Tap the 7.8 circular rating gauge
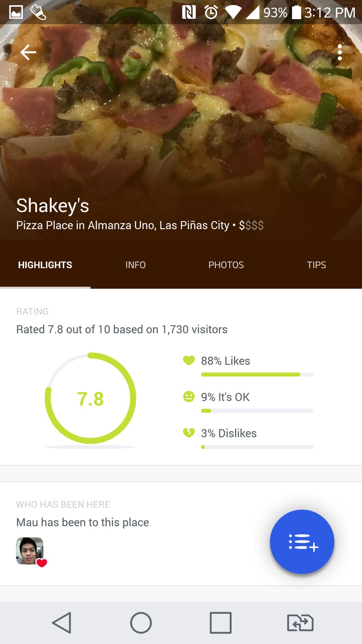 coord(90,398)
